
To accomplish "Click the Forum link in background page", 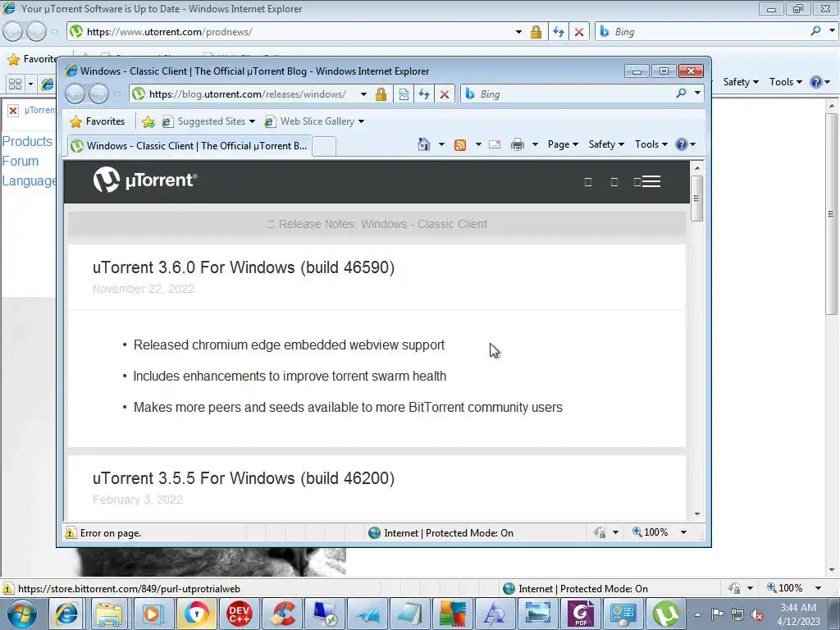I will pyautogui.click(x=21, y=162).
